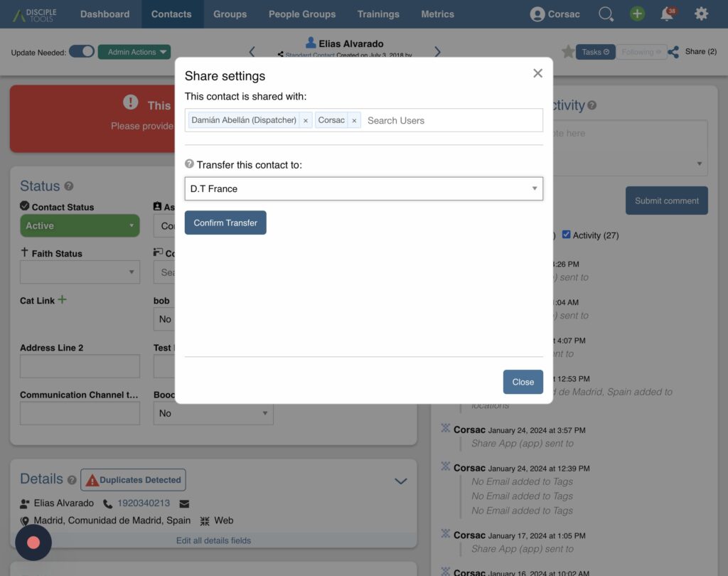
Task: Remove Corsac from shared users
Action: [x=354, y=121]
